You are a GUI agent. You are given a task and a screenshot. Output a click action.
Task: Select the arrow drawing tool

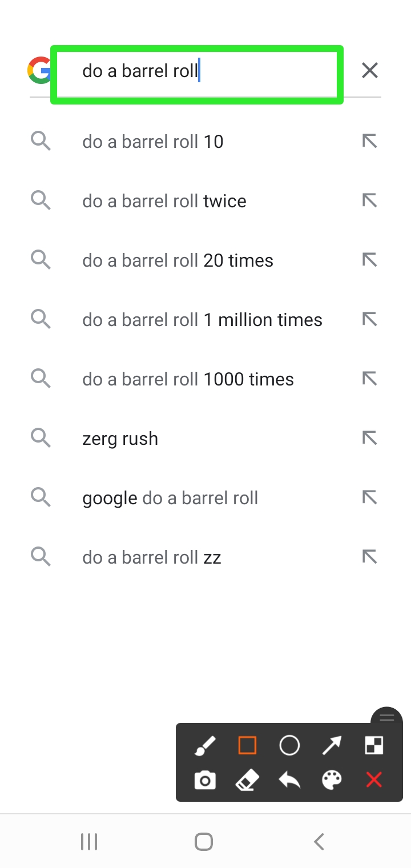332,746
